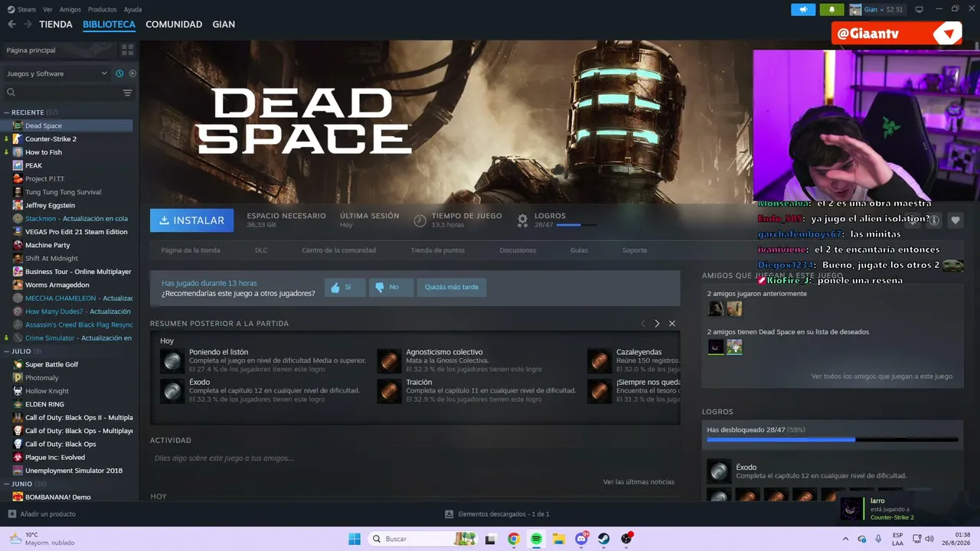Open the Discusiones tab
The height and width of the screenshot is (551, 980).
click(x=518, y=250)
